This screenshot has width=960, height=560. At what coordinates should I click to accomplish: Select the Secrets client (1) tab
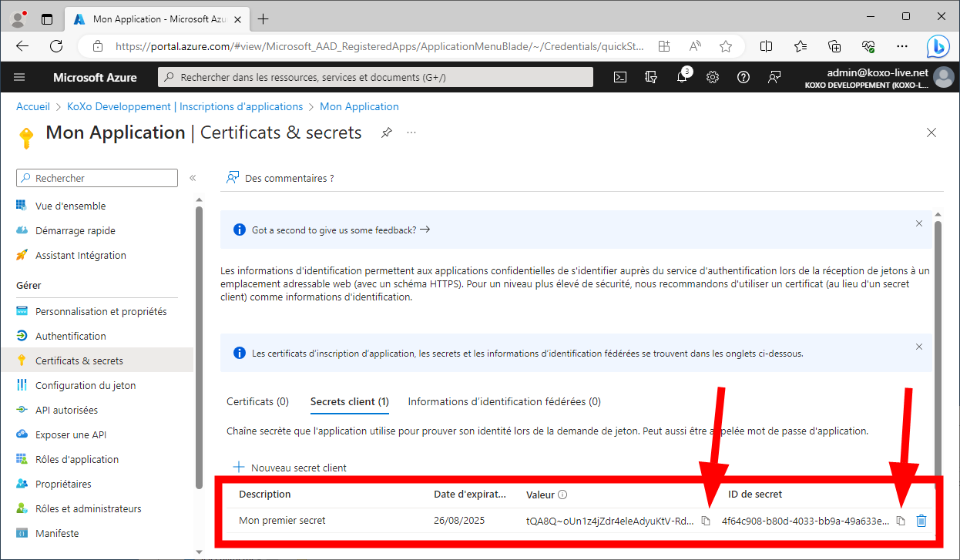[350, 401]
